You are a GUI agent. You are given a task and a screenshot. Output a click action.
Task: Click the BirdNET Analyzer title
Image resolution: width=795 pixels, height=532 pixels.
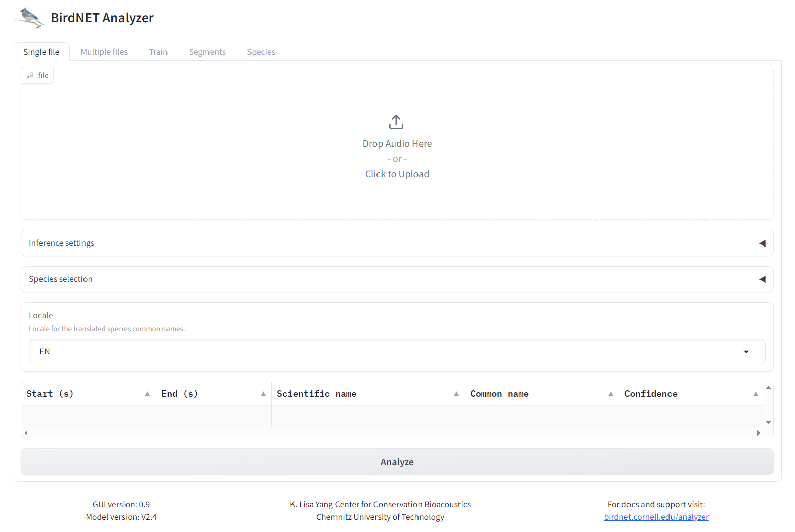click(x=102, y=18)
